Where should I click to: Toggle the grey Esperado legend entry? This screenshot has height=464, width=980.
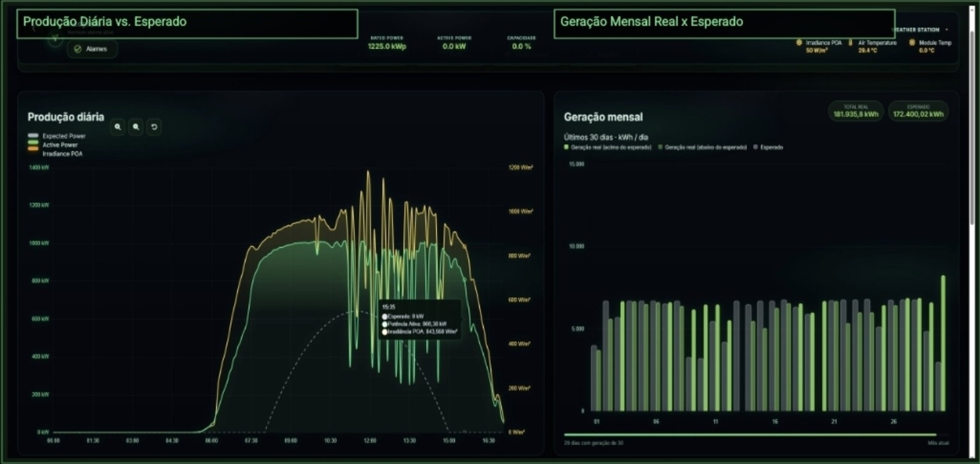click(x=769, y=147)
